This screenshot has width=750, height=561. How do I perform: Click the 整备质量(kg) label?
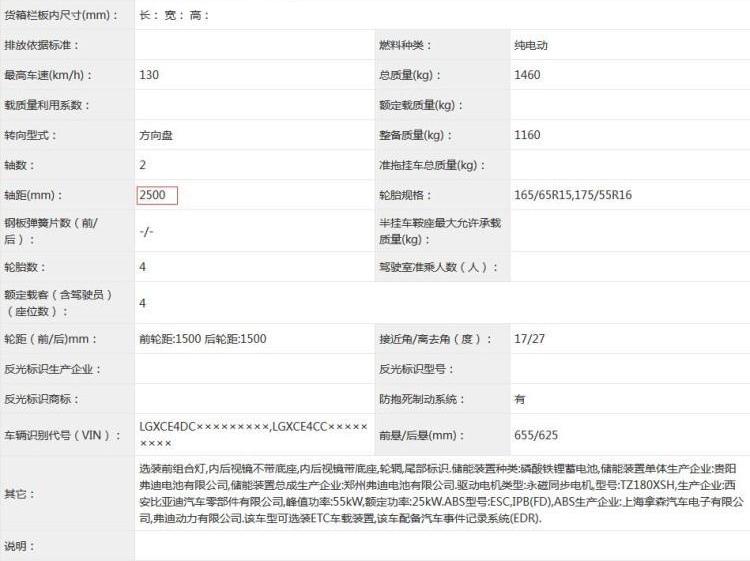coord(415,135)
